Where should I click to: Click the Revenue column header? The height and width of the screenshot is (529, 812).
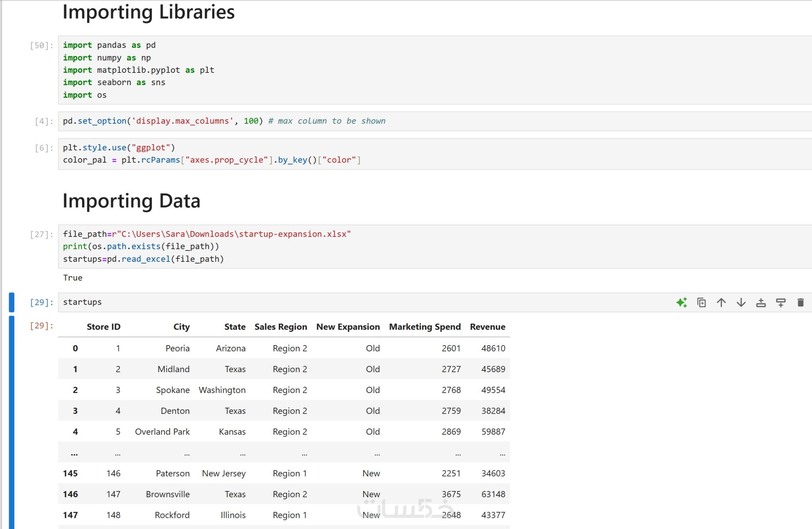point(487,327)
